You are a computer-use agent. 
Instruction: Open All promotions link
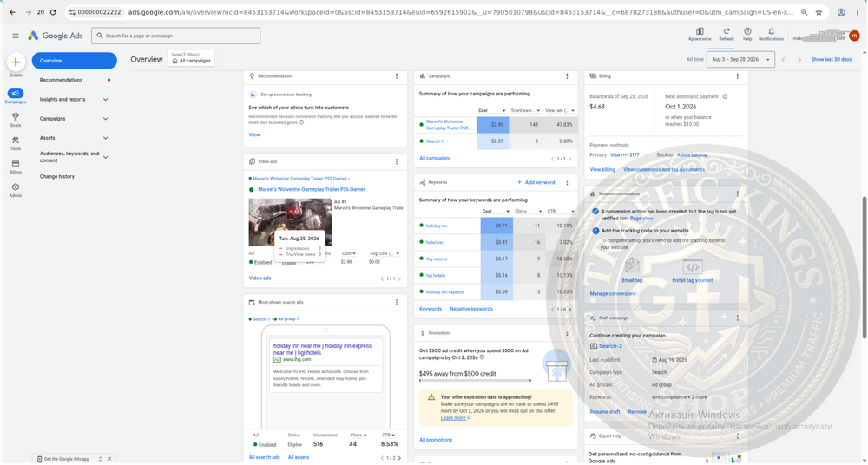436,440
